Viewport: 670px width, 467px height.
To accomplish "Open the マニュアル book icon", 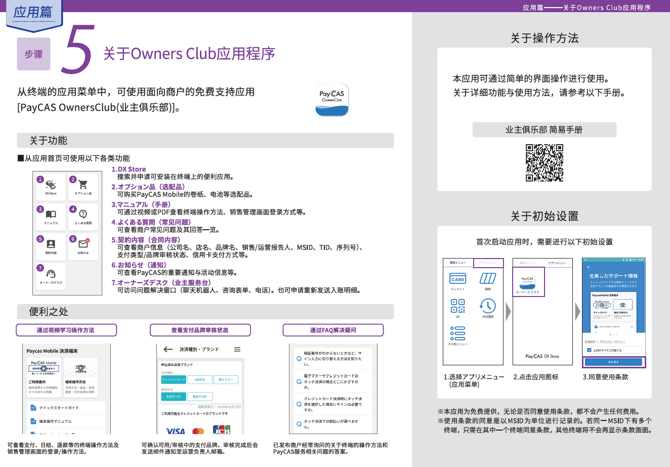I will click(51, 215).
